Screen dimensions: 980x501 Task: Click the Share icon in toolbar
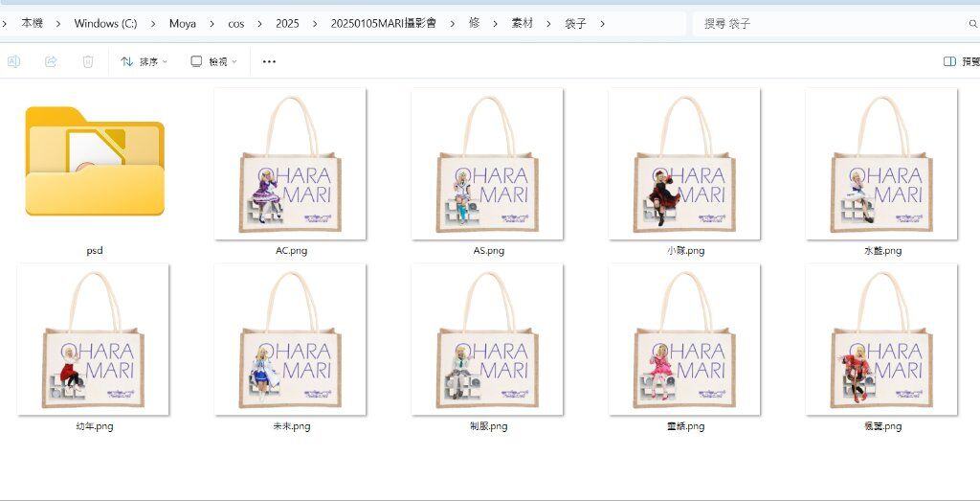pos(52,61)
